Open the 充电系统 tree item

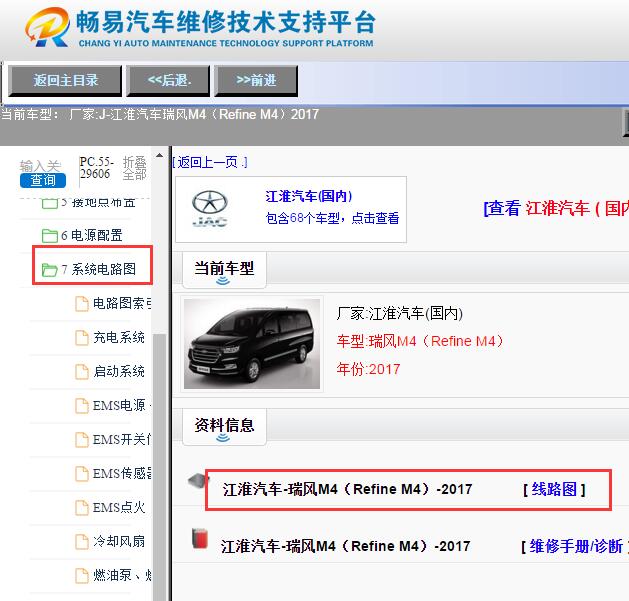coord(119,337)
